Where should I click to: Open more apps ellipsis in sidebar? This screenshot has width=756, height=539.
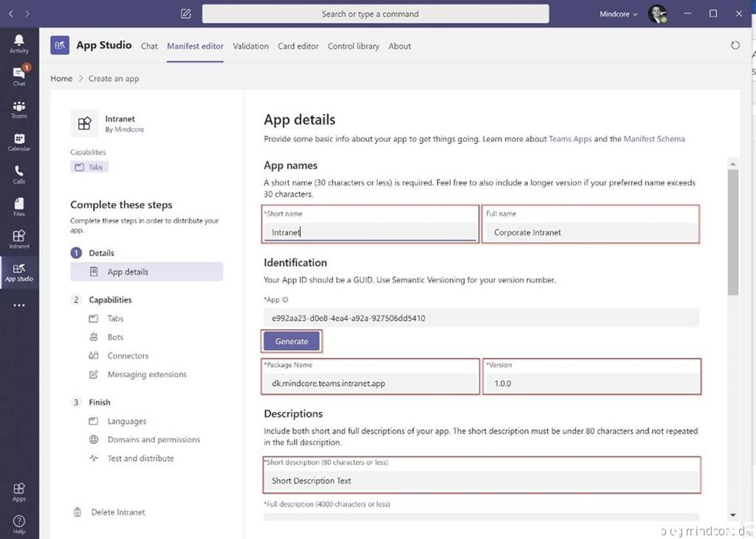[x=19, y=305]
